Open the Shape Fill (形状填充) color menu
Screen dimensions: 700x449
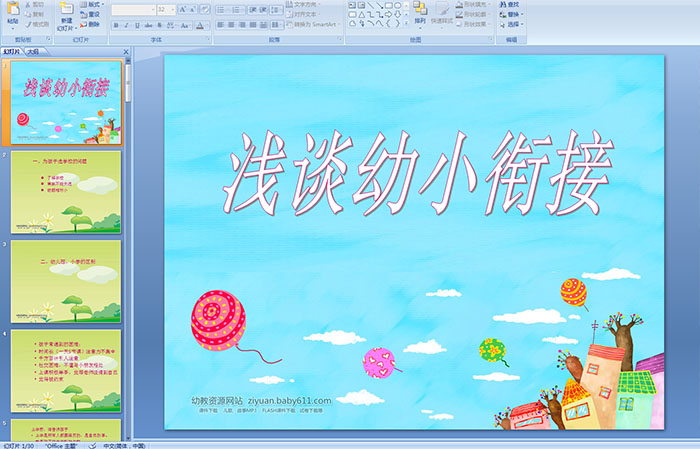473,4
